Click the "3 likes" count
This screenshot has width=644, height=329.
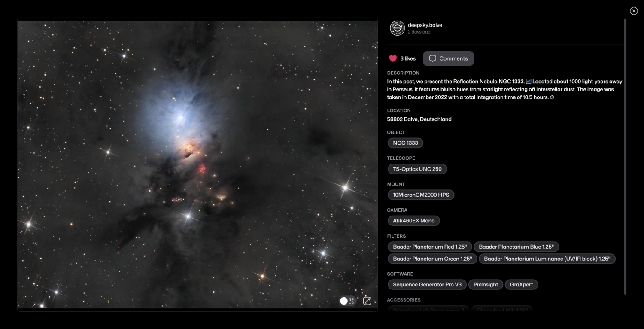(408, 58)
